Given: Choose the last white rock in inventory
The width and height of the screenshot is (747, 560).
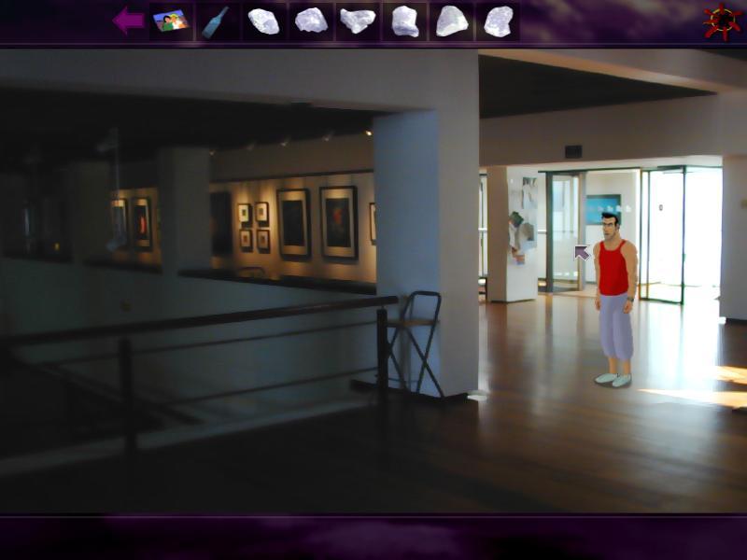Looking at the screenshot, I should tap(499, 21).
